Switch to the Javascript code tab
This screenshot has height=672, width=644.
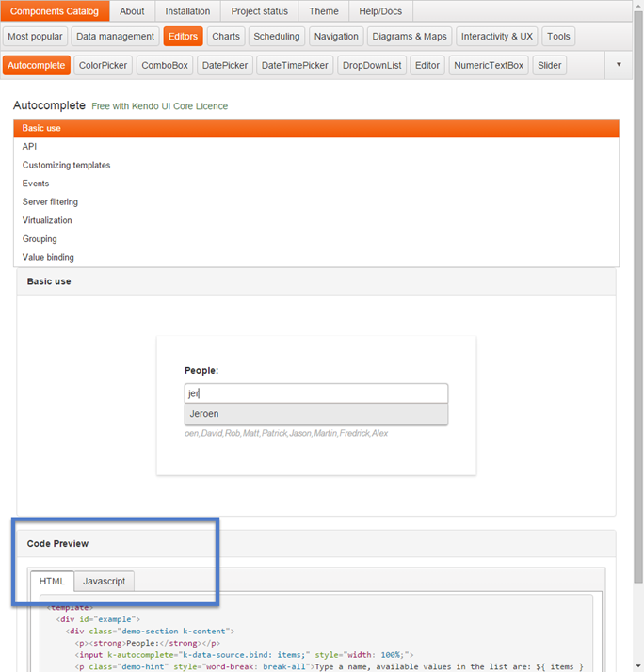pyautogui.click(x=104, y=582)
